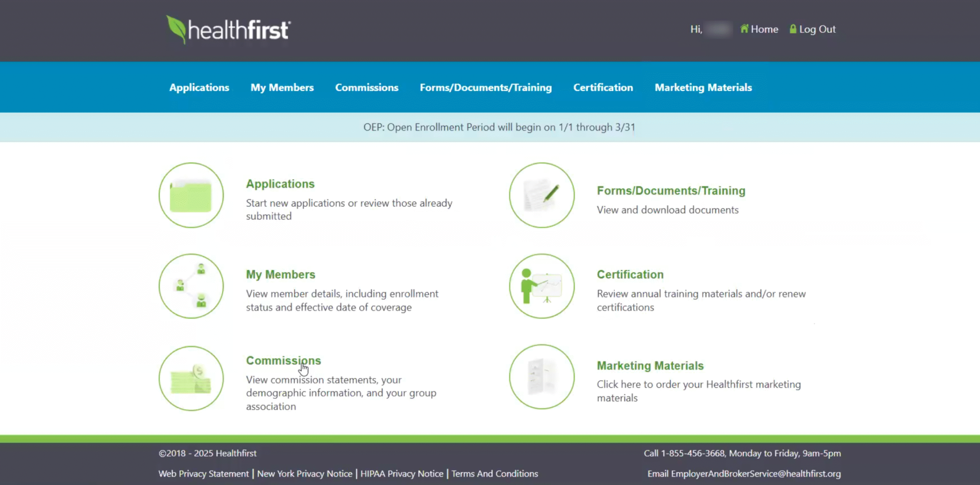Click the green lock Log Out icon
980x485 pixels.
[793, 29]
